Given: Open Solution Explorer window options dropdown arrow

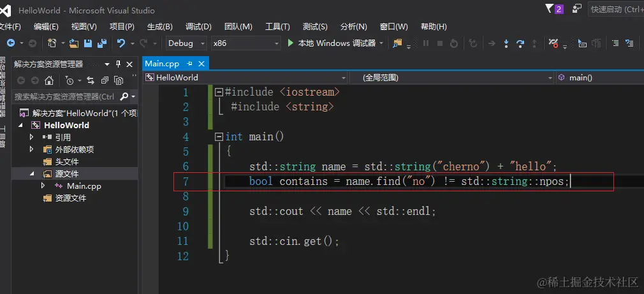Looking at the screenshot, I should [107, 64].
